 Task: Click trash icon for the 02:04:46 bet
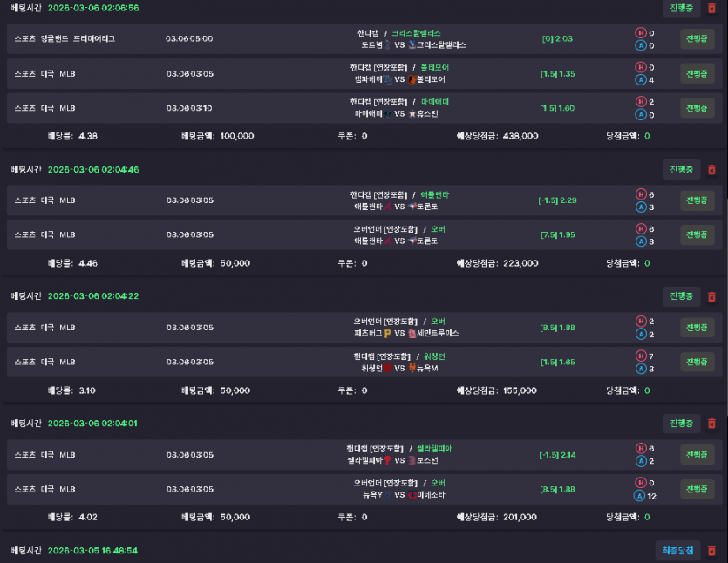tap(711, 169)
